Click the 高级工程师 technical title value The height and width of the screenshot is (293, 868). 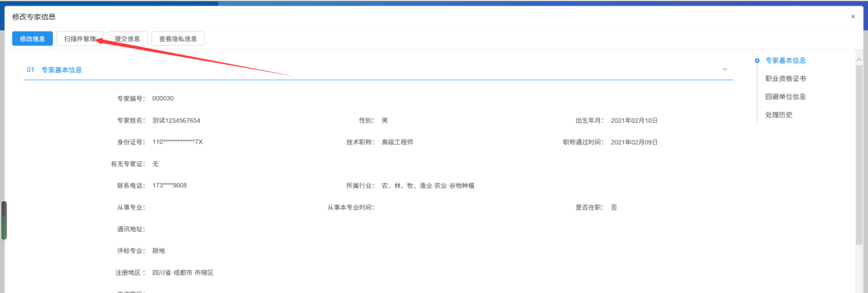[397, 142]
